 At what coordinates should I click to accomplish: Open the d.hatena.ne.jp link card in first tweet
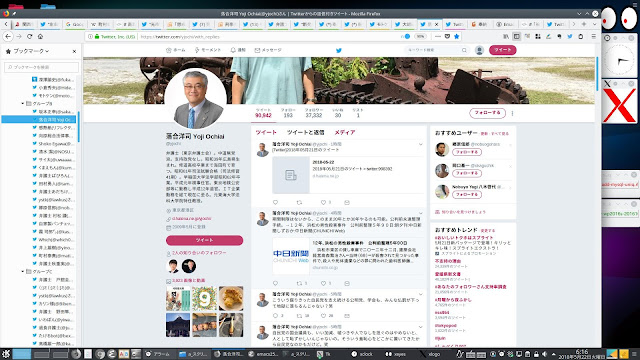[347, 175]
